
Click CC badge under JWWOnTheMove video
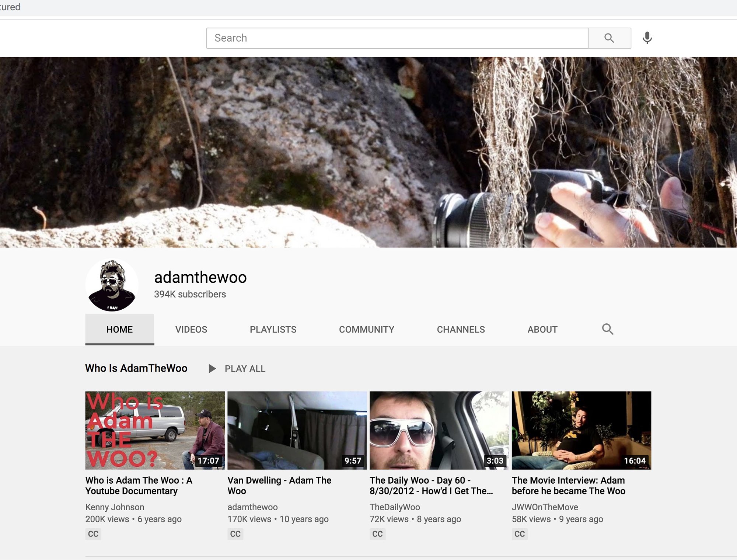(x=520, y=534)
